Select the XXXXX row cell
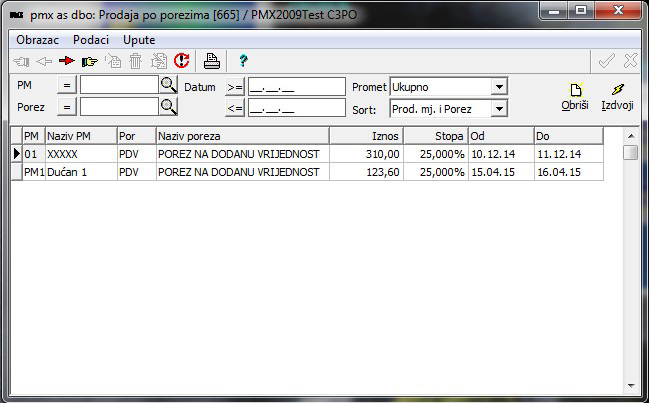649x403 pixels. pyautogui.click(x=81, y=154)
